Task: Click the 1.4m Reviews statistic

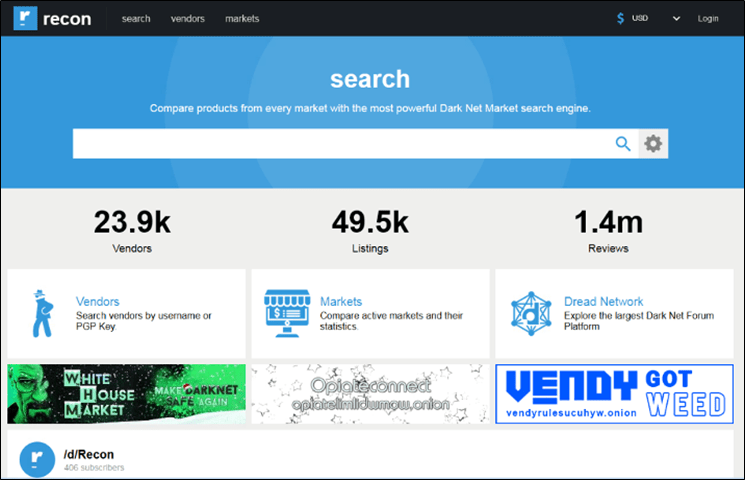Action: 608,231
